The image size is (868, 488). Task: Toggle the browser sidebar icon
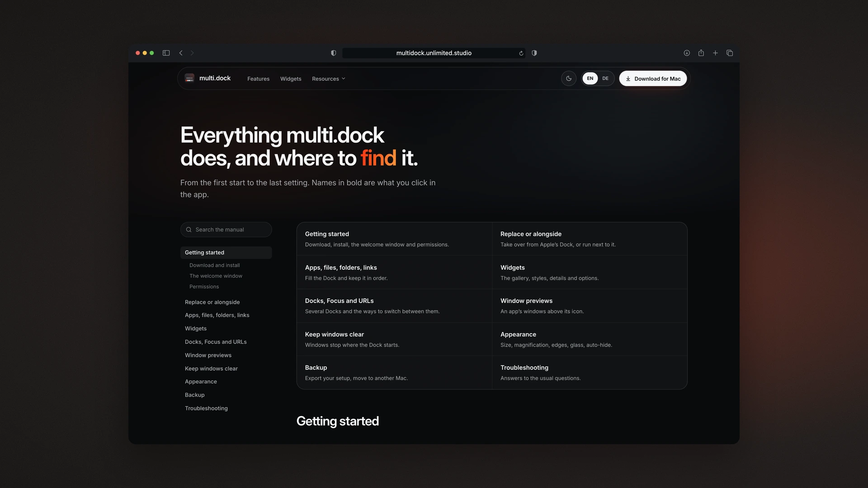(166, 53)
